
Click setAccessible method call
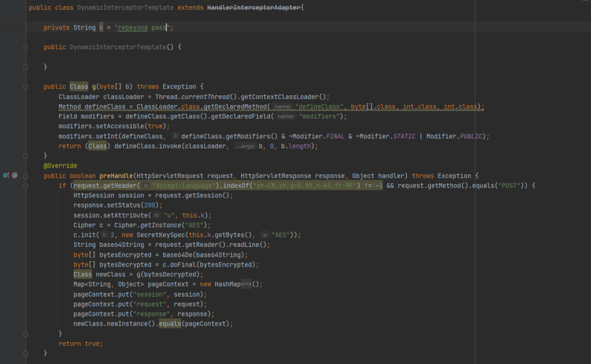120,126
